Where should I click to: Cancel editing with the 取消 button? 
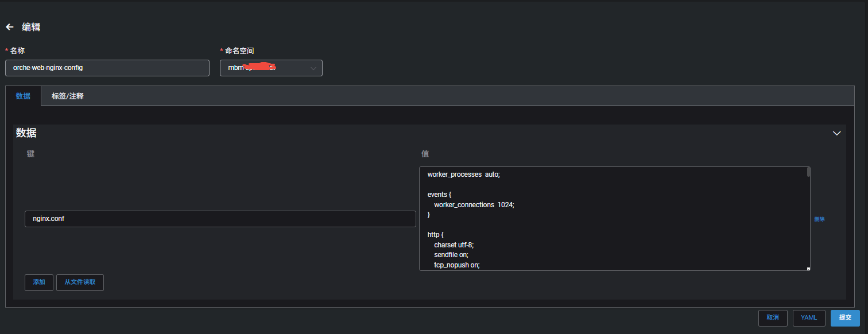click(x=773, y=317)
